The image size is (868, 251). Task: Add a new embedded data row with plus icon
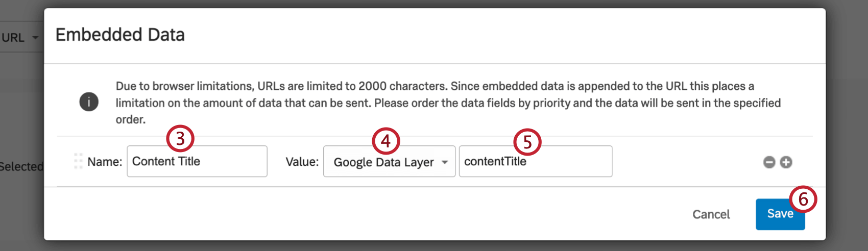point(786,162)
